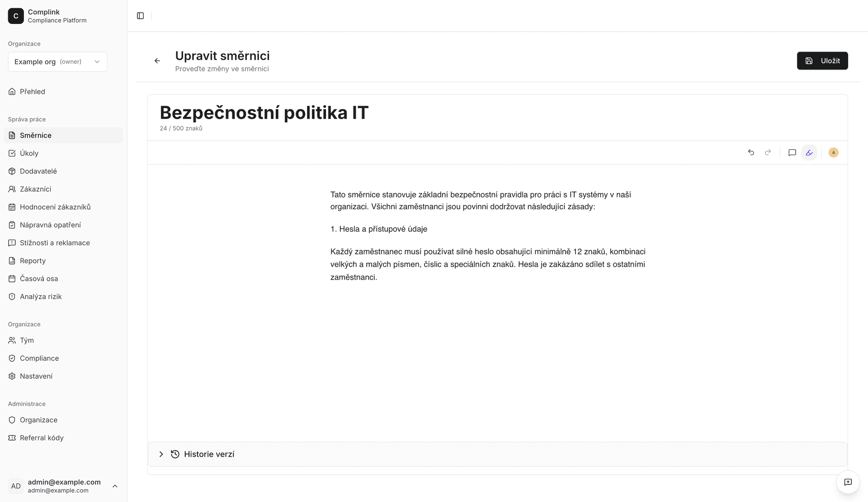Open the Compliance page
This screenshot has height=502, width=868.
pyautogui.click(x=39, y=358)
